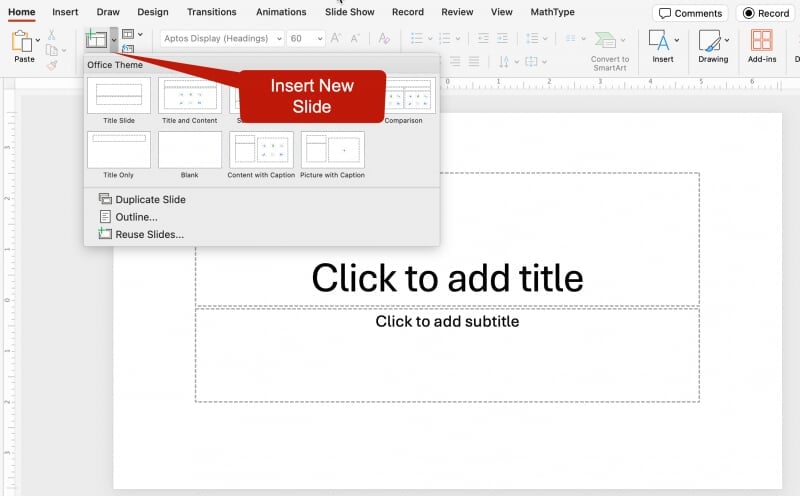Select the Blank layout thumbnail
Viewport: 800px width, 496px height.
190,150
